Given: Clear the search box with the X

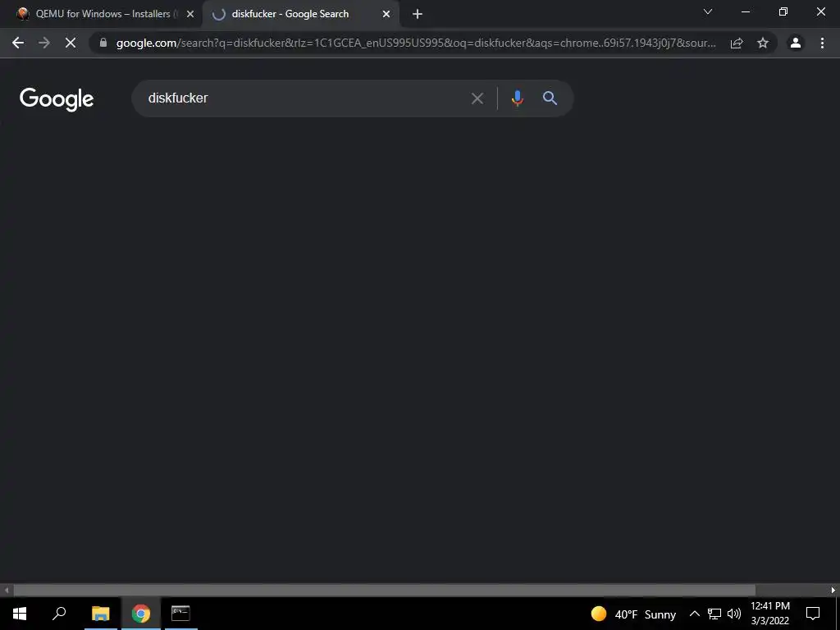Looking at the screenshot, I should pyautogui.click(x=477, y=98).
